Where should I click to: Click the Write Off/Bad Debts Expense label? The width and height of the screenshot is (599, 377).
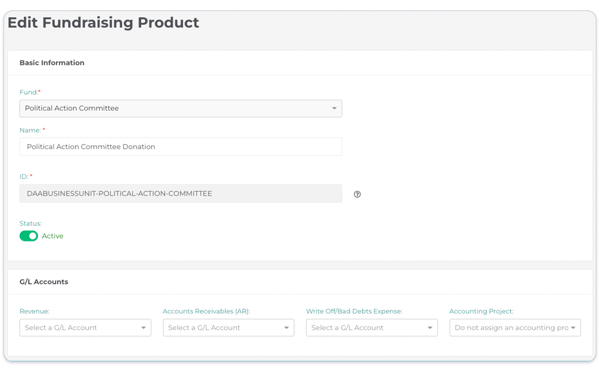coord(354,311)
